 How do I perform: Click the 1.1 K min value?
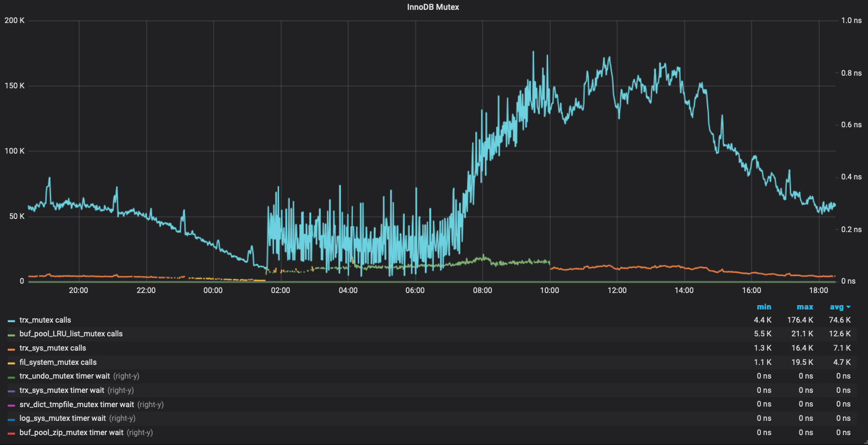point(763,362)
